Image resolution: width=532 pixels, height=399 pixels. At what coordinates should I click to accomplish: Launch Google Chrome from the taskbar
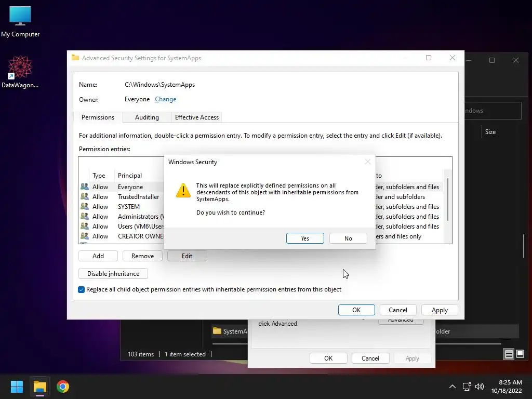tap(63, 387)
